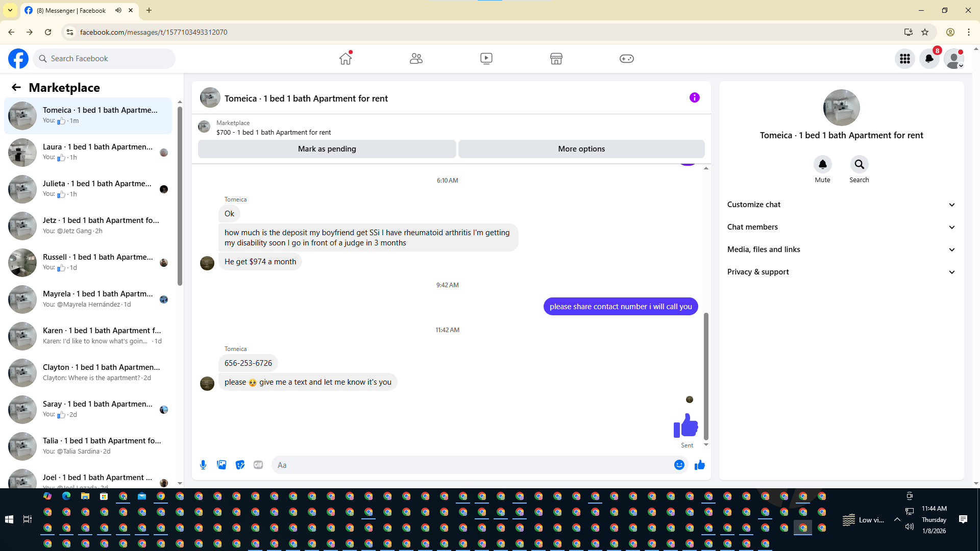Click More options button
The width and height of the screenshot is (980, 551).
point(581,149)
